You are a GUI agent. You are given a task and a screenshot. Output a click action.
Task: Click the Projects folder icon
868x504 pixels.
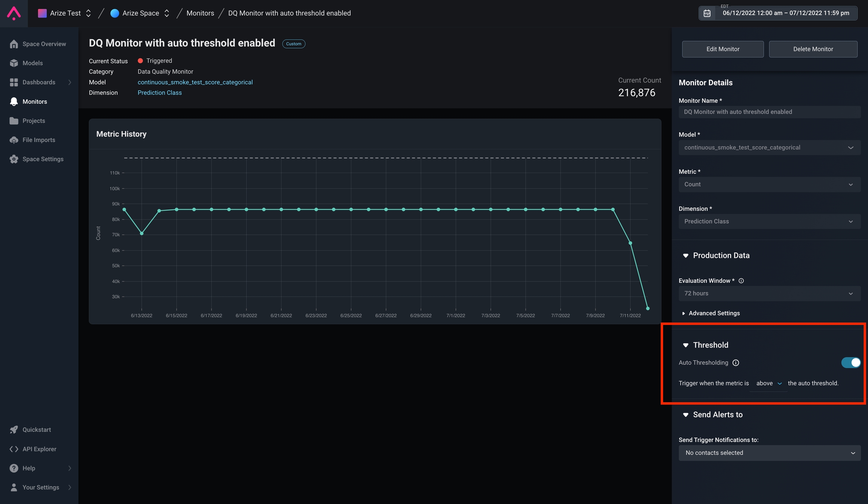(x=14, y=121)
